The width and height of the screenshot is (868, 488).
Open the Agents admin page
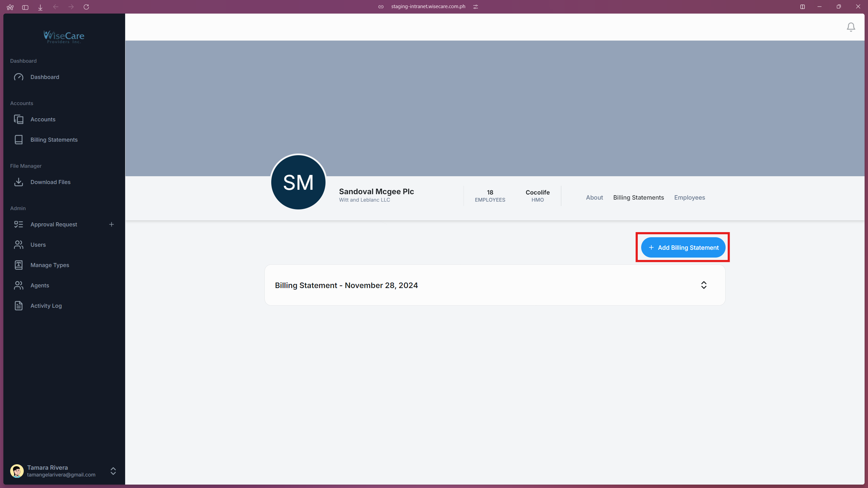pos(40,285)
